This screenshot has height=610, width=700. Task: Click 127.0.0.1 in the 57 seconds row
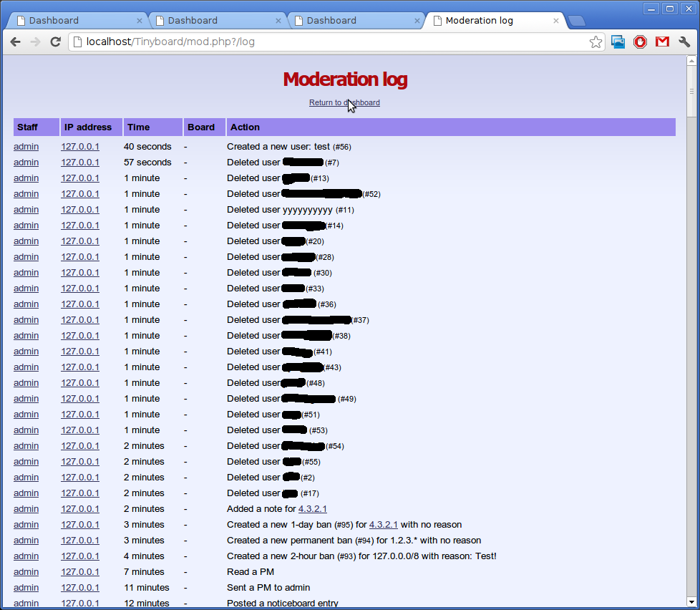[80, 163]
